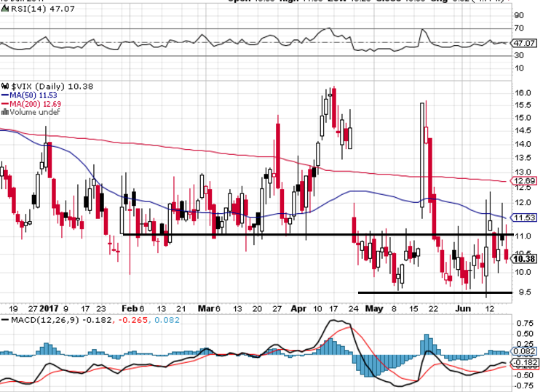543x392 pixels.
Task: Click the Jun month label on date axis
Action: coord(463,308)
